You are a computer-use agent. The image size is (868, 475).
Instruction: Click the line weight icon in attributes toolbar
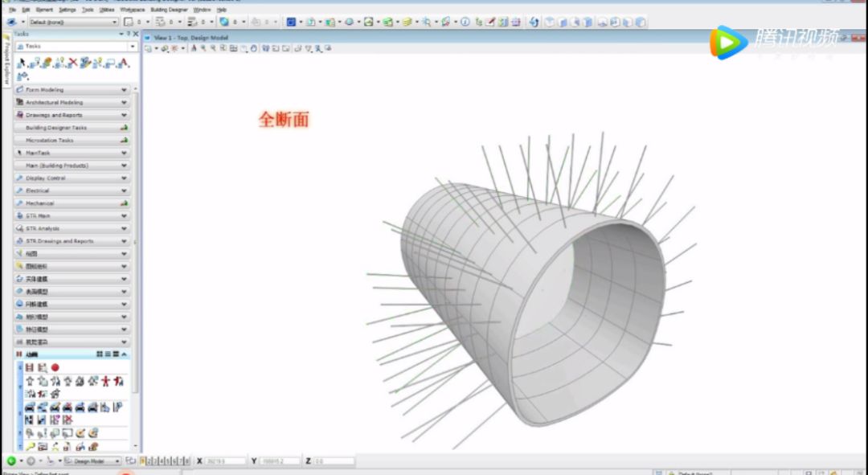coord(192,23)
